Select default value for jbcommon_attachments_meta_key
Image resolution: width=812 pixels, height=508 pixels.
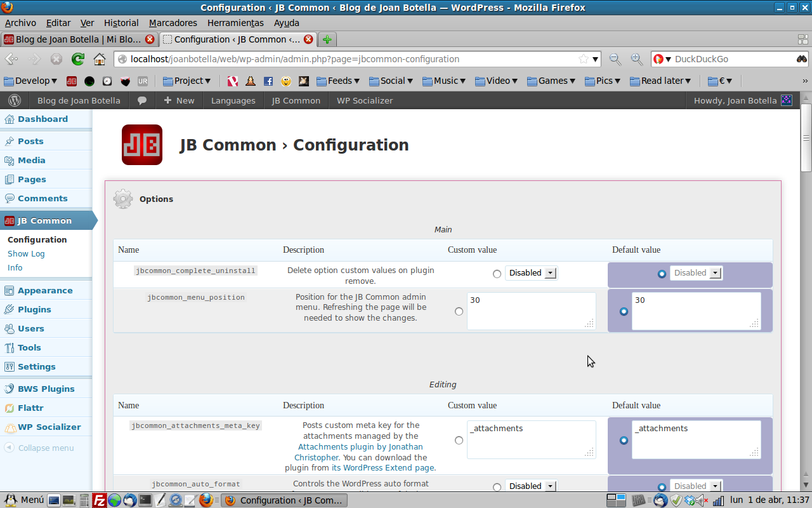[624, 440]
